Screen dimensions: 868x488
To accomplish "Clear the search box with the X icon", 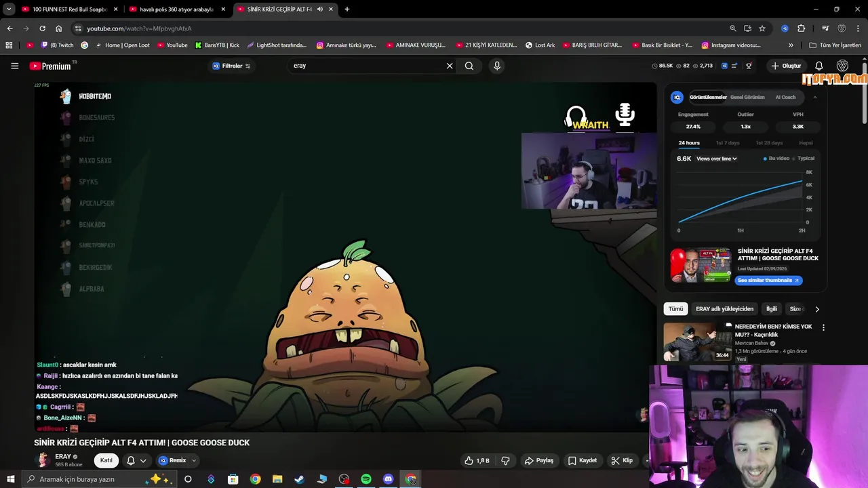I will 449,66.
